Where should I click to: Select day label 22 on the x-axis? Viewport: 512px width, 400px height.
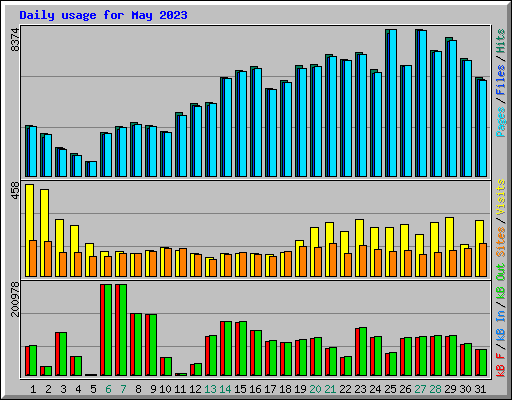point(345,389)
